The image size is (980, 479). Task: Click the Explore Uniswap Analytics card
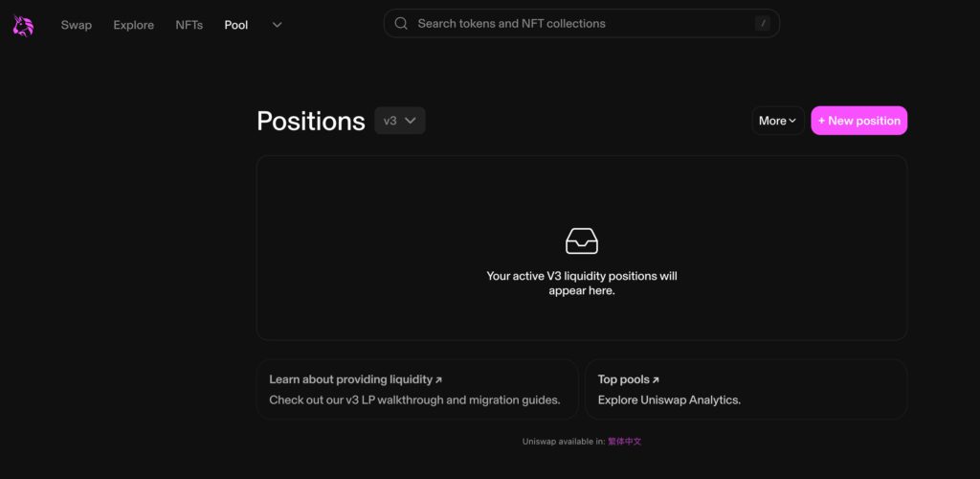(746, 389)
